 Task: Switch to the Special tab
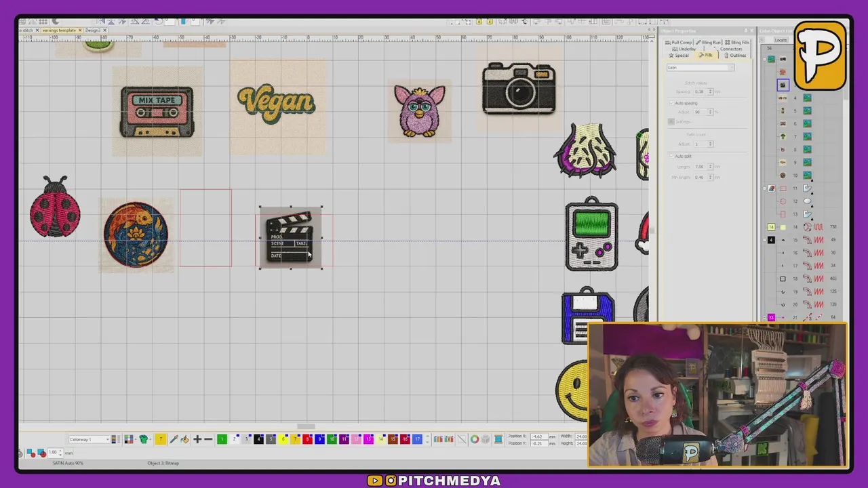click(x=679, y=55)
